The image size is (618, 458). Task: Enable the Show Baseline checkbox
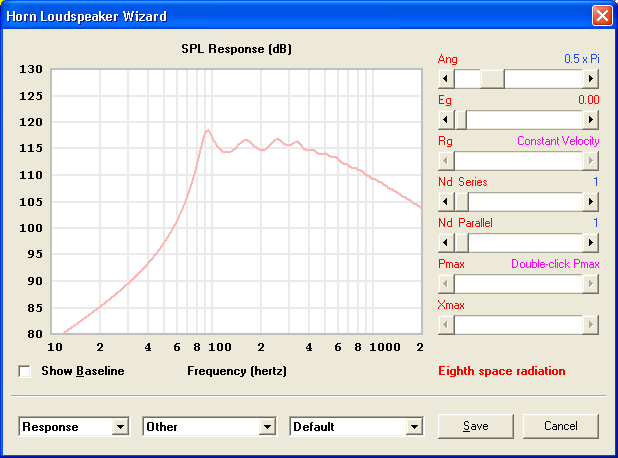click(x=24, y=371)
